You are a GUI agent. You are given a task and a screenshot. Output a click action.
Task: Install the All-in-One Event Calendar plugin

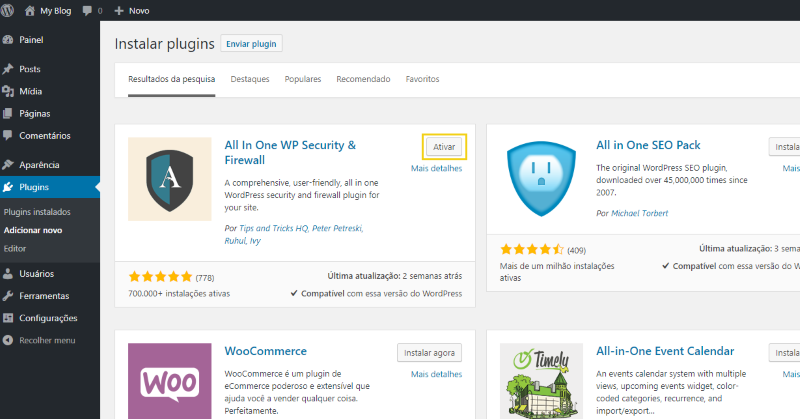[x=785, y=353]
